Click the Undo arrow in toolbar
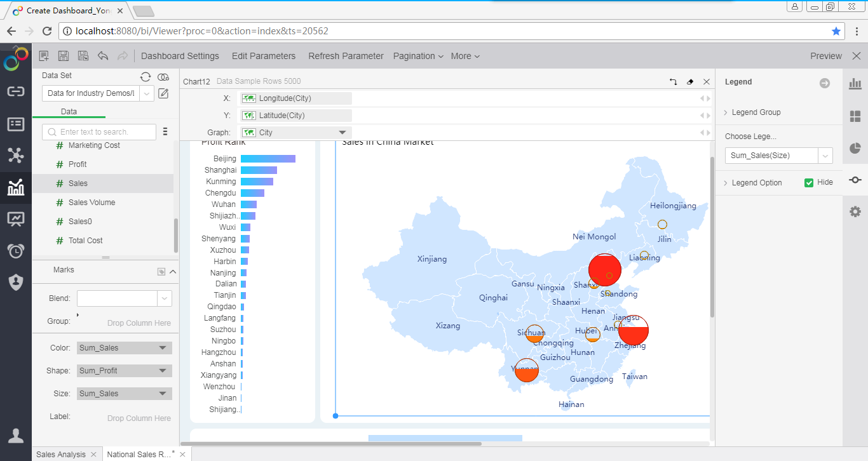The width and height of the screenshot is (868, 461). (103, 56)
